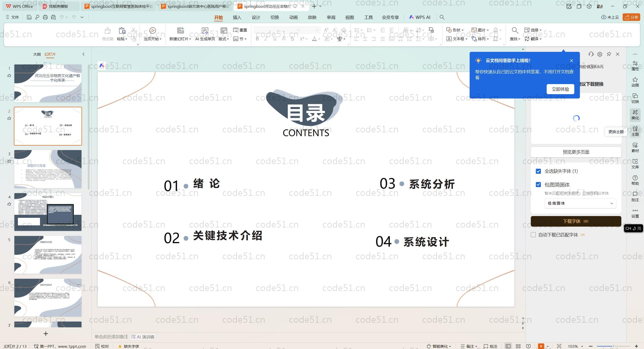Open the 美化 panel in right sidebar
The width and height of the screenshot is (644, 349).
click(635, 115)
